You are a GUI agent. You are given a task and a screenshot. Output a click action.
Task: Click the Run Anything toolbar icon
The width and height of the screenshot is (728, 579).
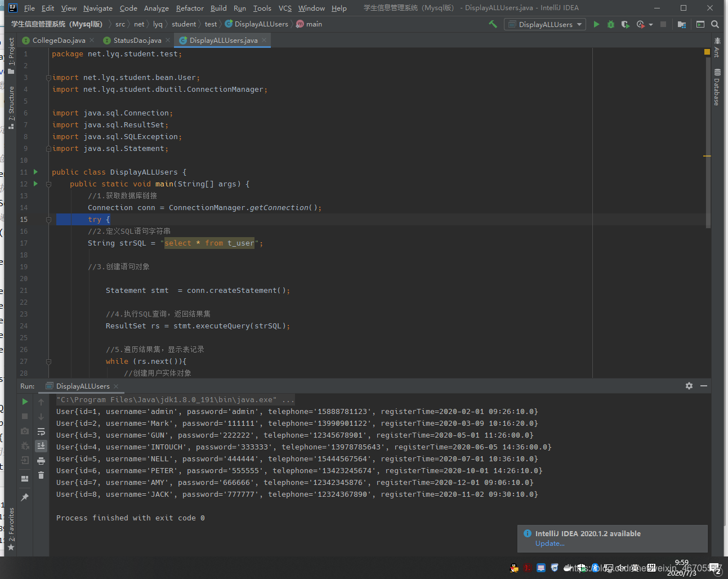pyautogui.click(x=700, y=24)
